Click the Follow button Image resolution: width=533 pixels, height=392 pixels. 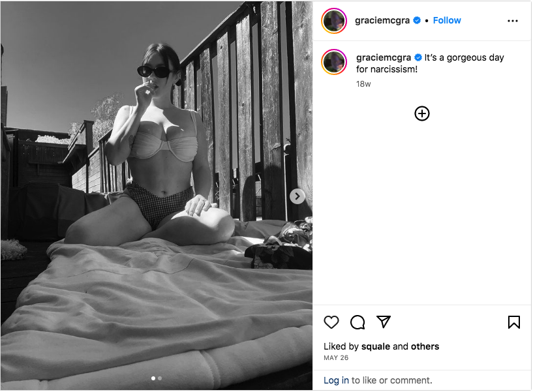(x=447, y=20)
